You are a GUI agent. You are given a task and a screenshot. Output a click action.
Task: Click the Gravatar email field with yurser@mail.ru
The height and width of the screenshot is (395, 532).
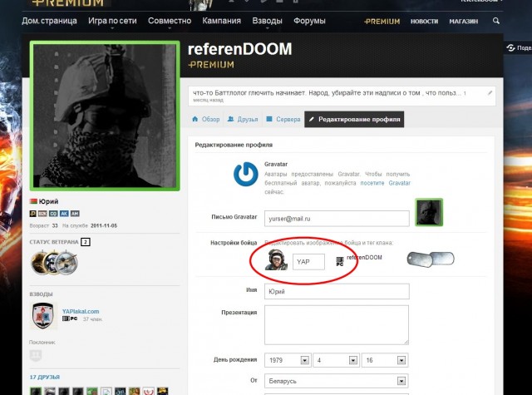coord(337,219)
